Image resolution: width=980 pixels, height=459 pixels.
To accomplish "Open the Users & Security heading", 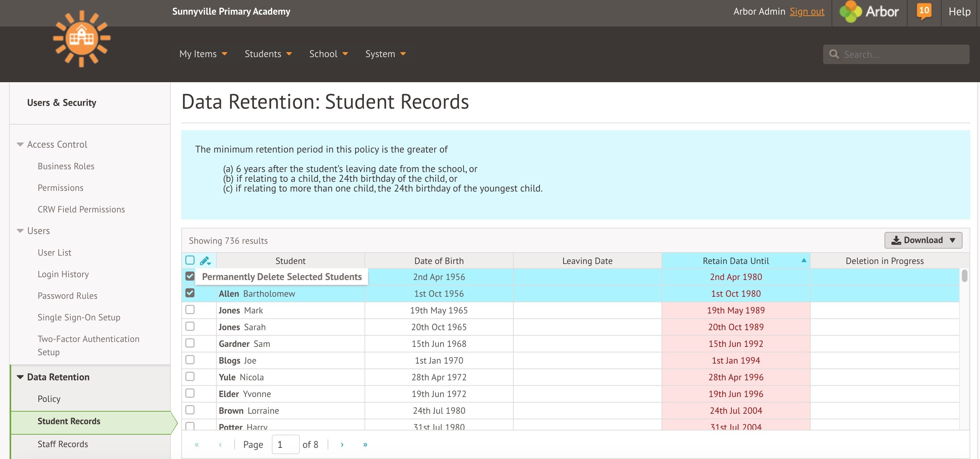I will [62, 103].
